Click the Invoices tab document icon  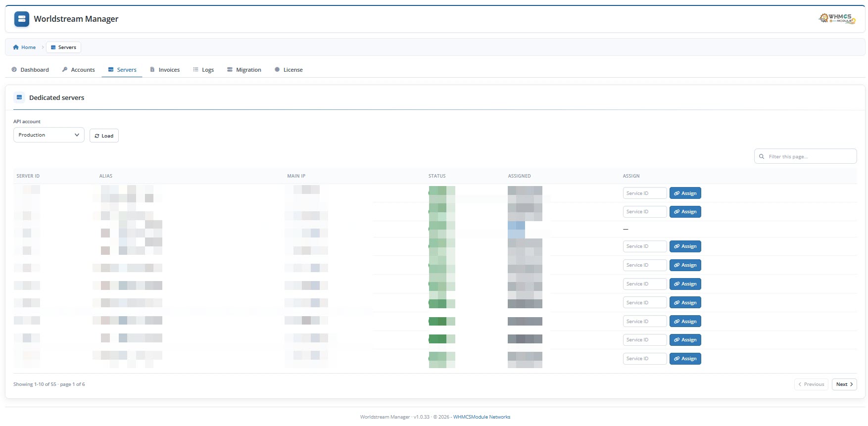click(152, 70)
